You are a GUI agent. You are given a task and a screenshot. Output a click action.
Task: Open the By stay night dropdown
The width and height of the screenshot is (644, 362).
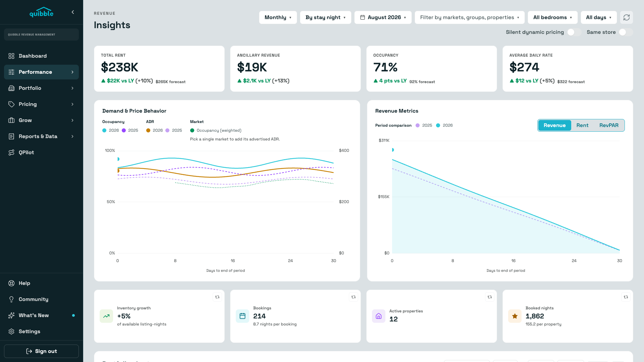click(x=326, y=17)
